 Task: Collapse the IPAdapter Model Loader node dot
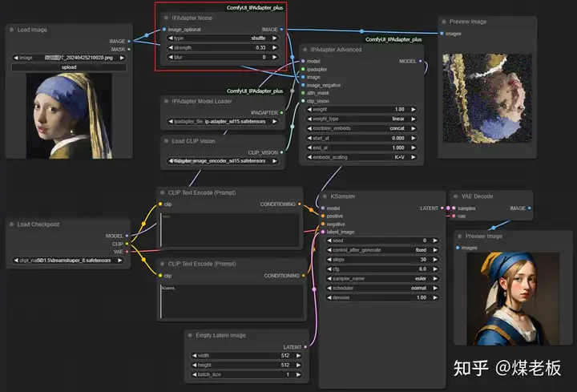pyautogui.click(x=166, y=101)
